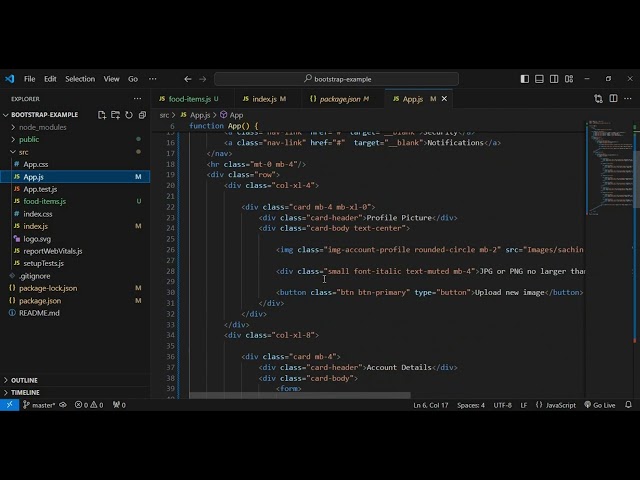The image size is (640, 480).
Task: Open the Go menu
Action: pos(133,79)
